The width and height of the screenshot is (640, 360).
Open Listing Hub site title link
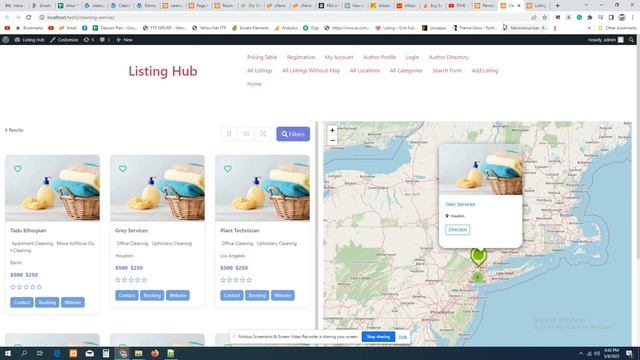point(163,71)
